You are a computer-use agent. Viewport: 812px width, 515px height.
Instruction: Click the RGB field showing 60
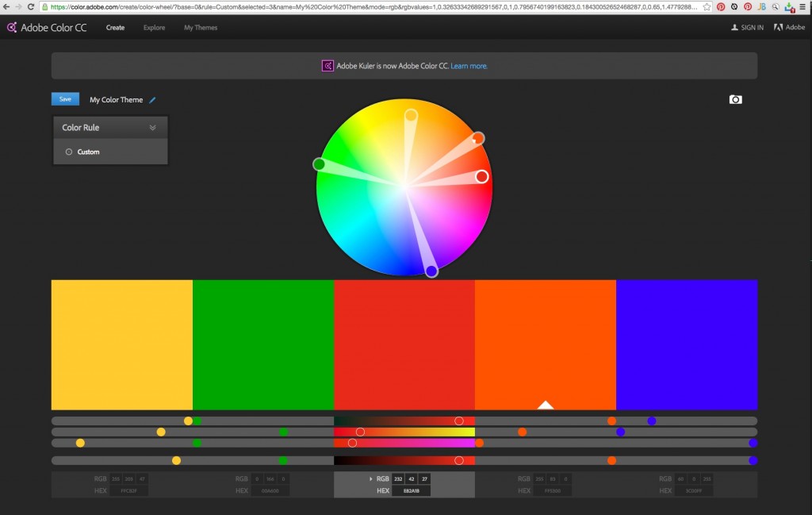point(680,478)
